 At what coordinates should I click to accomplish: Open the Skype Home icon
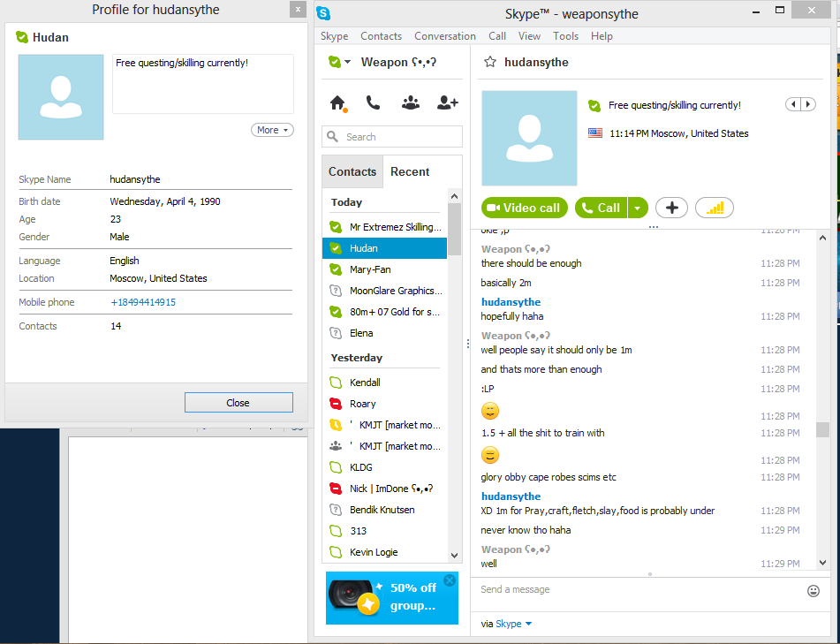[337, 102]
